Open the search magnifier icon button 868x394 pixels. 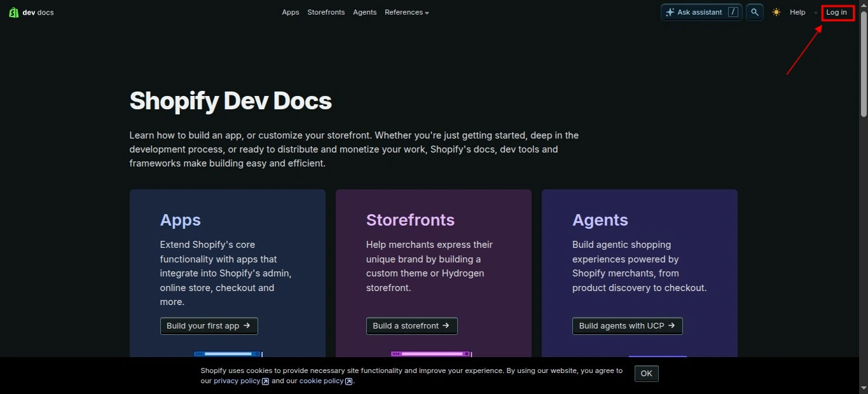coord(754,12)
